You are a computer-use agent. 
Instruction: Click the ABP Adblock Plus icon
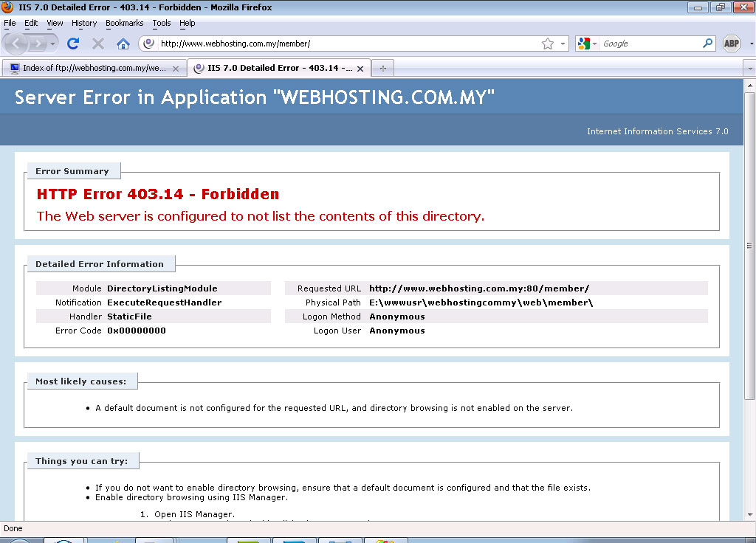[x=731, y=44]
